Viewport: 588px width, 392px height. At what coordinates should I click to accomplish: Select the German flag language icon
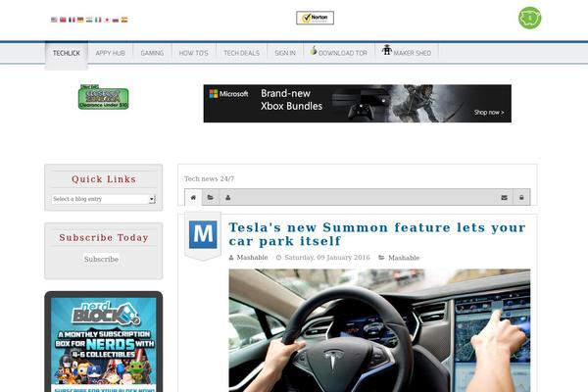point(80,20)
